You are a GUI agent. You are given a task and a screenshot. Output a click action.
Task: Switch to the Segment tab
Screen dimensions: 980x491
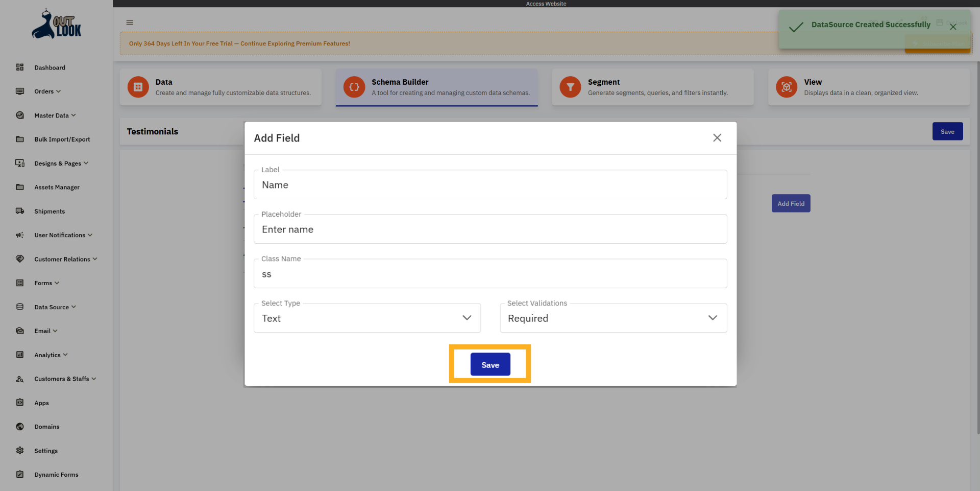point(653,87)
